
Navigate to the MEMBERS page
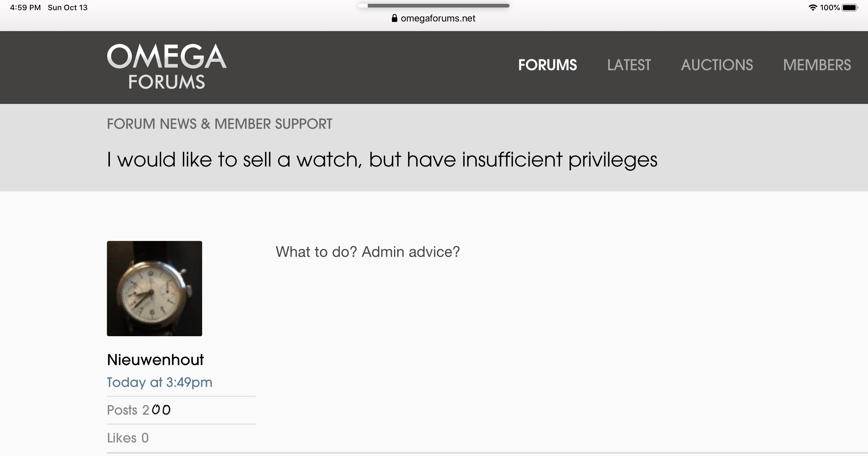pyautogui.click(x=817, y=65)
